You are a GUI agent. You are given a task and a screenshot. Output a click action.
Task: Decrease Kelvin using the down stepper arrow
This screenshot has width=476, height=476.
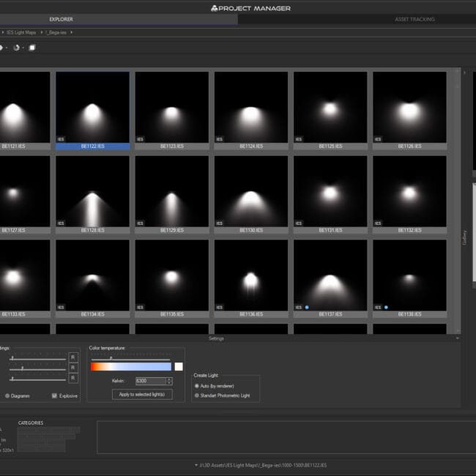pyautogui.click(x=169, y=383)
